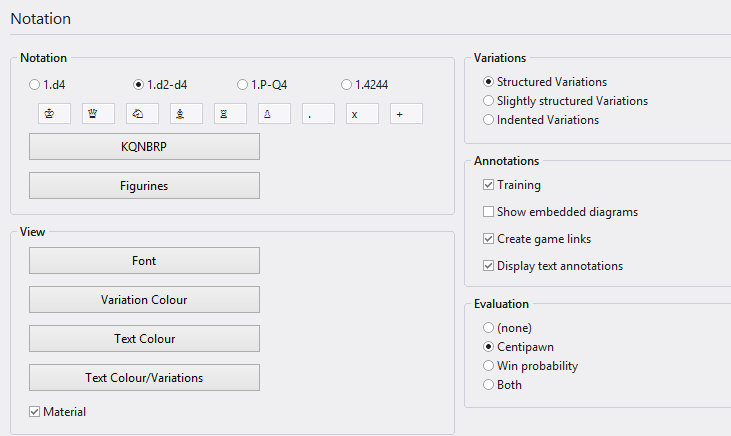Select the 1.d4 short notation option
Screen dimensions: 731x436
coord(35,85)
